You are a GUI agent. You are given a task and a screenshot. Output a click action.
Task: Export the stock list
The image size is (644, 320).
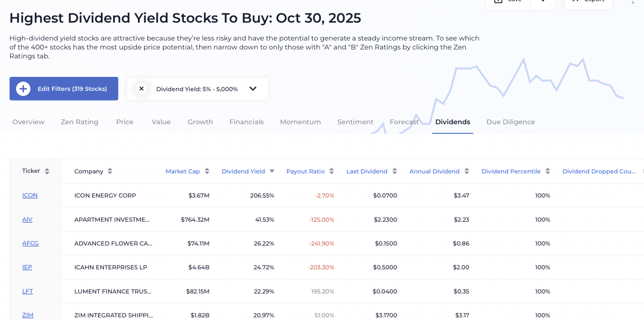click(x=588, y=3)
